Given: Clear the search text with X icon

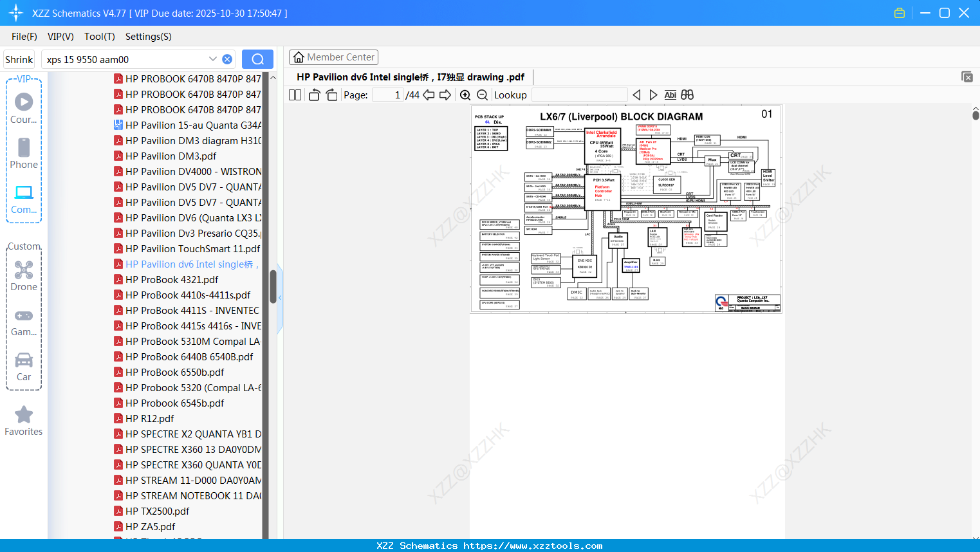Looking at the screenshot, I should point(227,59).
